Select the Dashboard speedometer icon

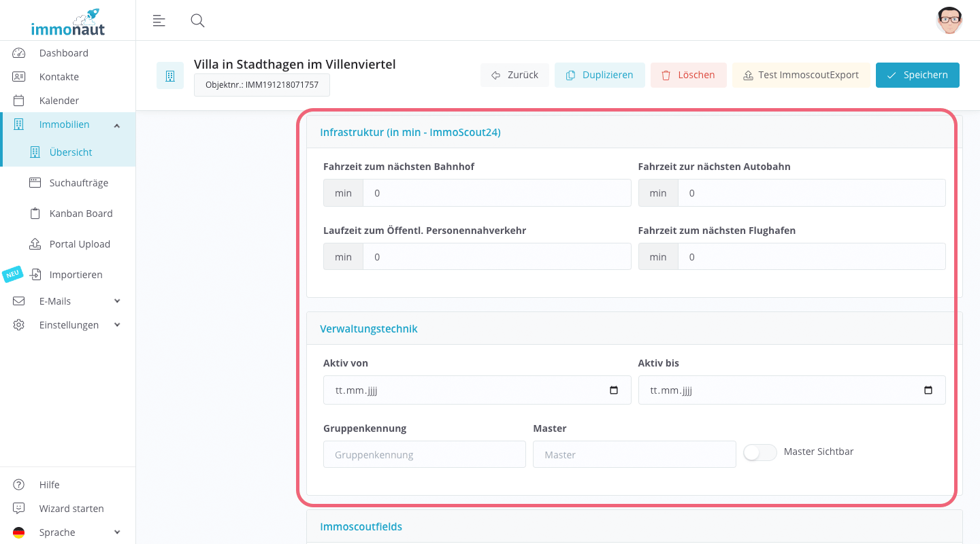point(18,52)
